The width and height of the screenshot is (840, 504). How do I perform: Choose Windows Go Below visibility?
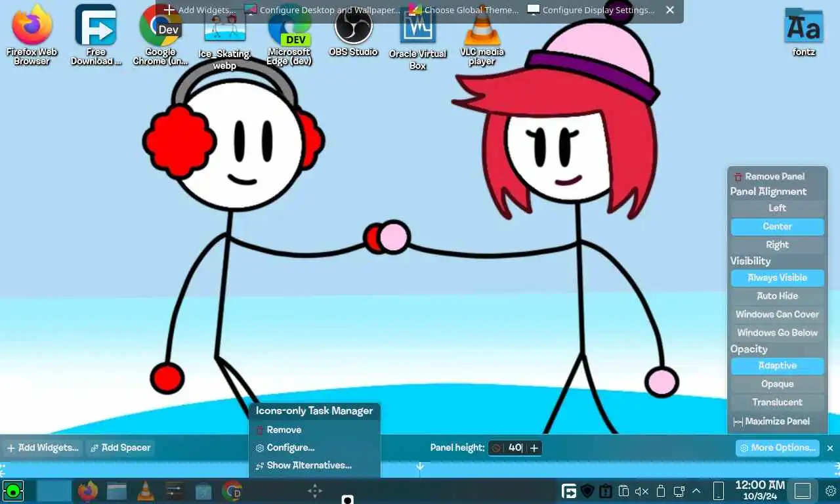point(777,333)
